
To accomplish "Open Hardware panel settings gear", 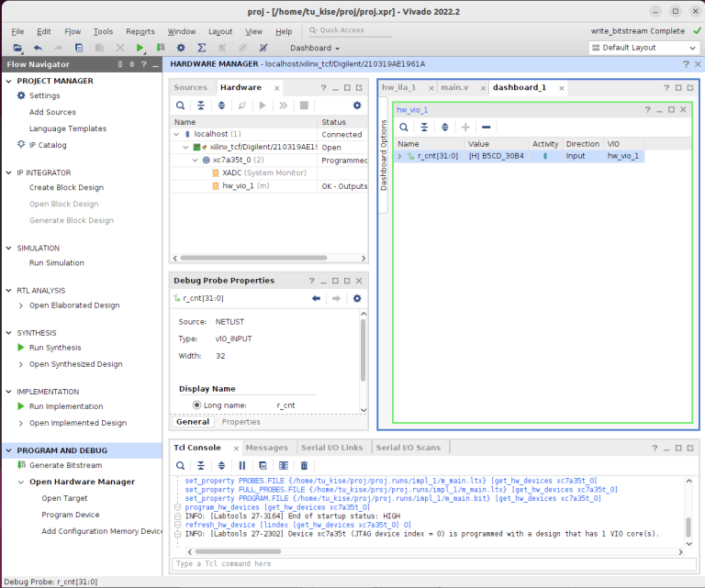I will point(357,105).
